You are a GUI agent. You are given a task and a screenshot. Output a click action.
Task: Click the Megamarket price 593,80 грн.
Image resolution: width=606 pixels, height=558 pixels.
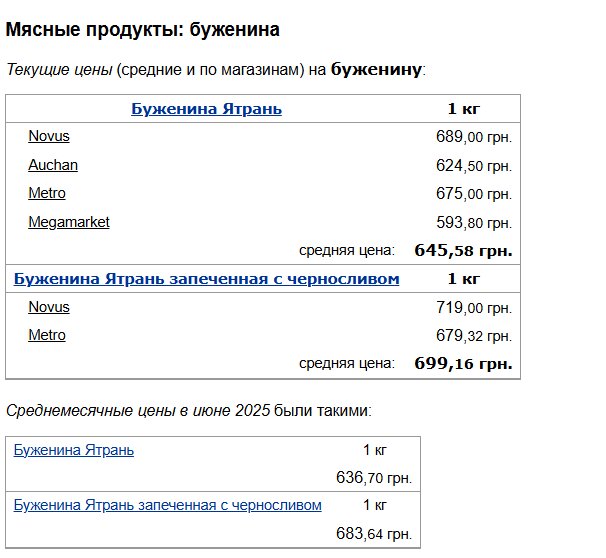[474, 223]
